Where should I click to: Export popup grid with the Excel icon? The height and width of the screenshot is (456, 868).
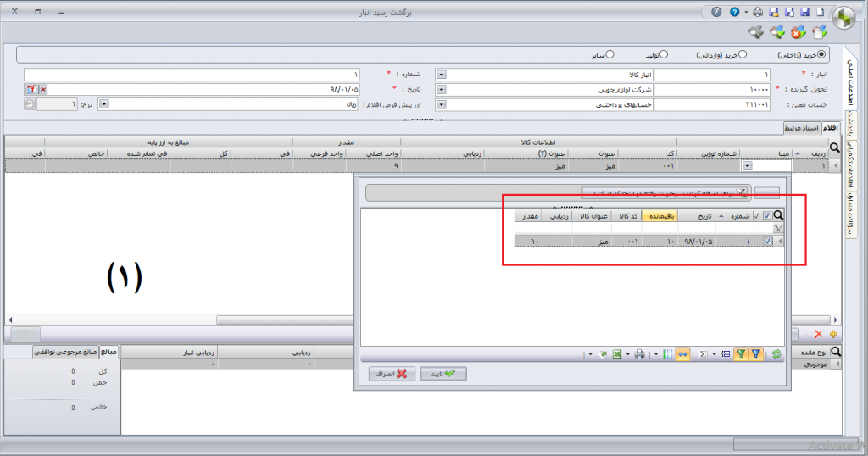click(617, 354)
